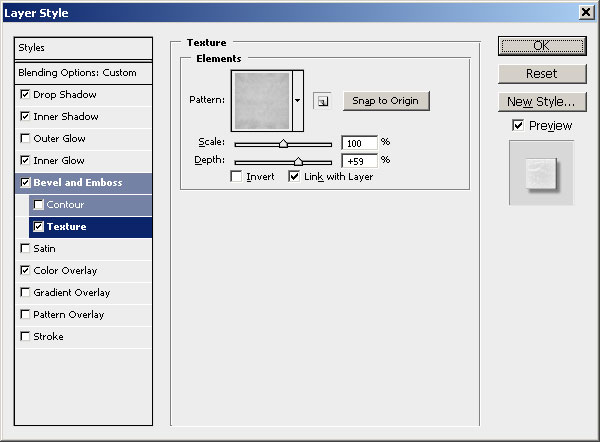Screen dimensions: 600x442
Task: Turn on the Outer Glow checkbox
Action: tap(25, 139)
